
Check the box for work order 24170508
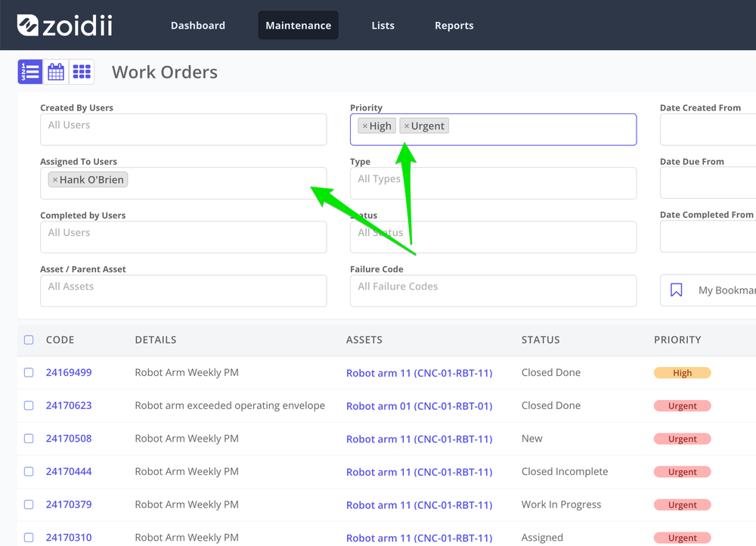29,439
